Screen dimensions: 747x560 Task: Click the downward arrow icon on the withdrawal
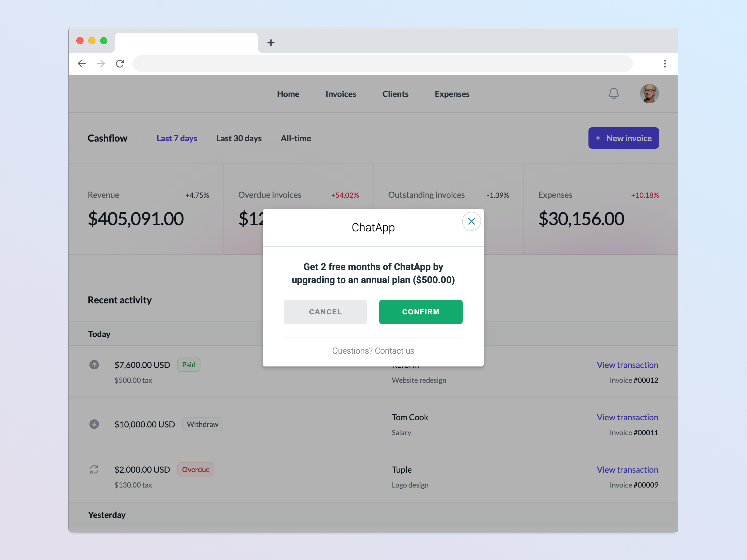point(94,424)
